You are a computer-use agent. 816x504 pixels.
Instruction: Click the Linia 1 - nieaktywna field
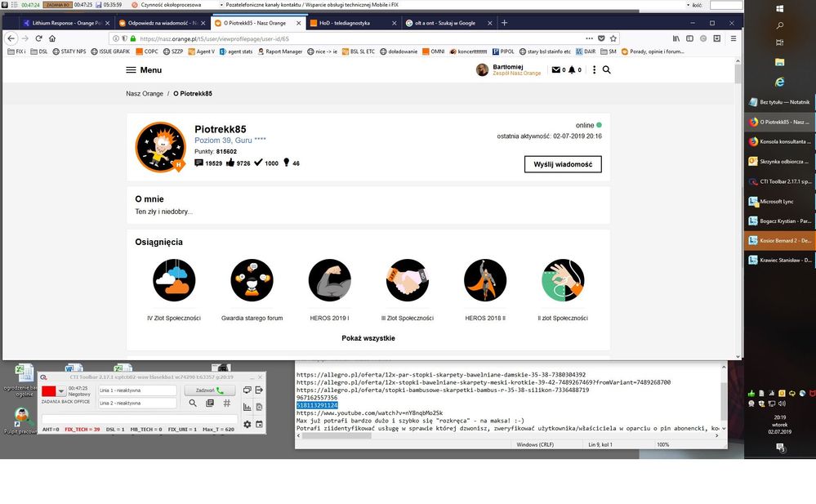pyautogui.click(x=136, y=390)
